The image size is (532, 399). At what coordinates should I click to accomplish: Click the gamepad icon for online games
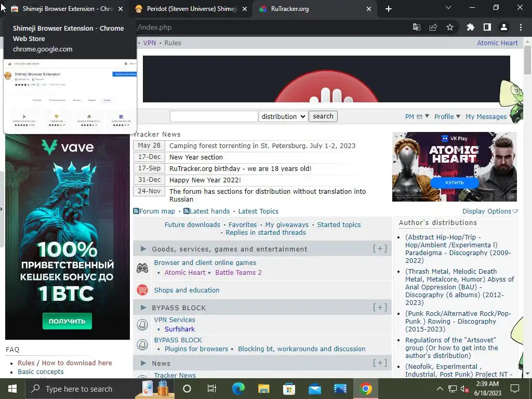pyautogui.click(x=142, y=268)
